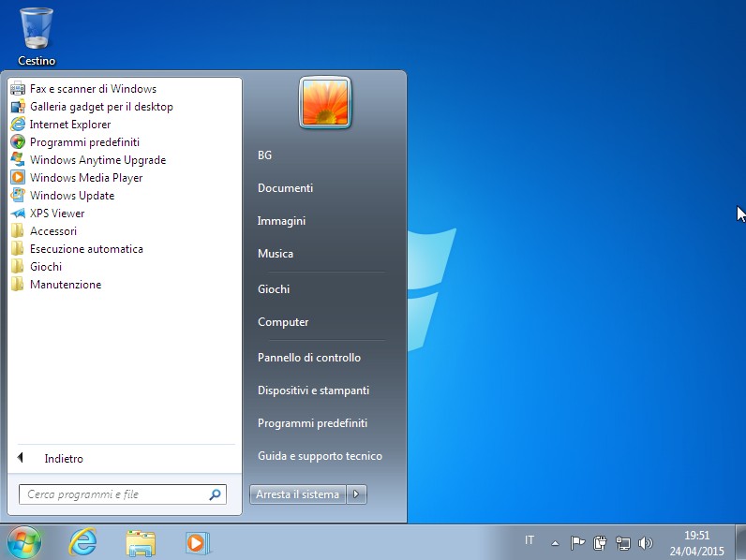Click the Cerca programmi e file search box
The height and width of the screenshot is (560, 746).
(122, 494)
